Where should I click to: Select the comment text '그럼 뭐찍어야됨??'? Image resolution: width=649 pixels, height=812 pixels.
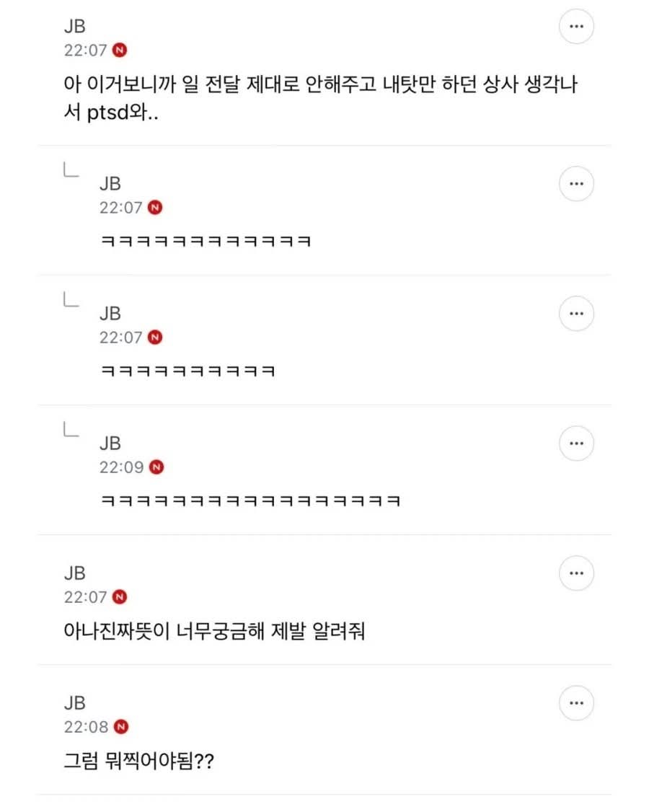138,762
